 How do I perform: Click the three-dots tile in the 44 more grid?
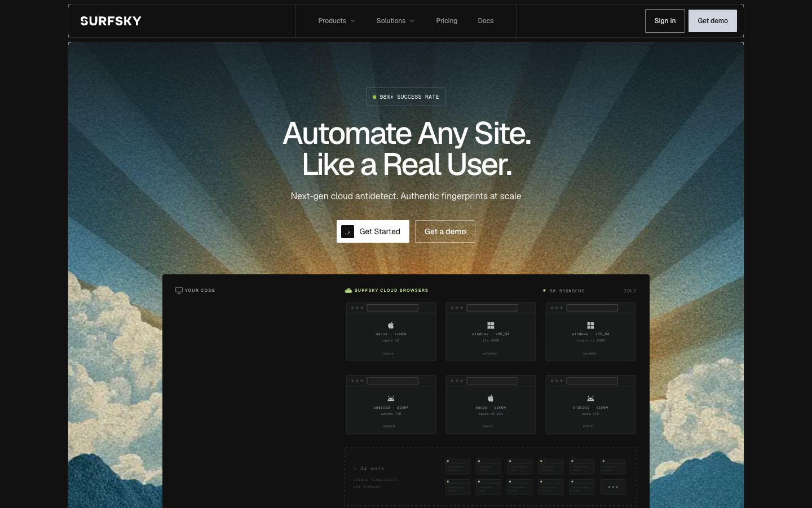pyautogui.click(x=613, y=487)
